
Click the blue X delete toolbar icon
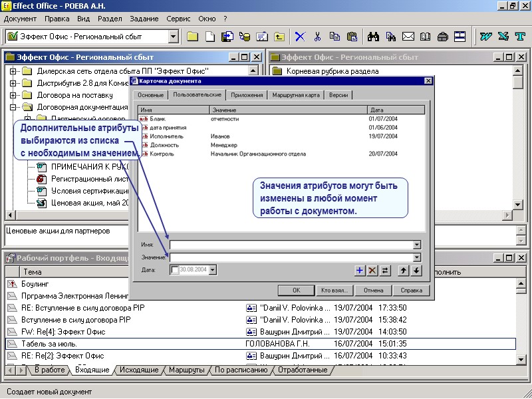300,37
